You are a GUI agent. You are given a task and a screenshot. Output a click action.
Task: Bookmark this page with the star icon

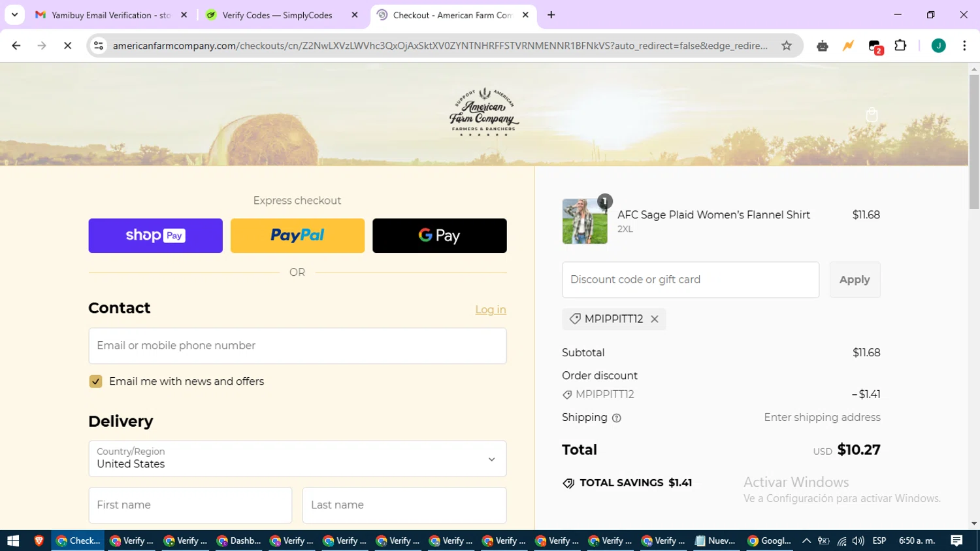pyautogui.click(x=787, y=46)
